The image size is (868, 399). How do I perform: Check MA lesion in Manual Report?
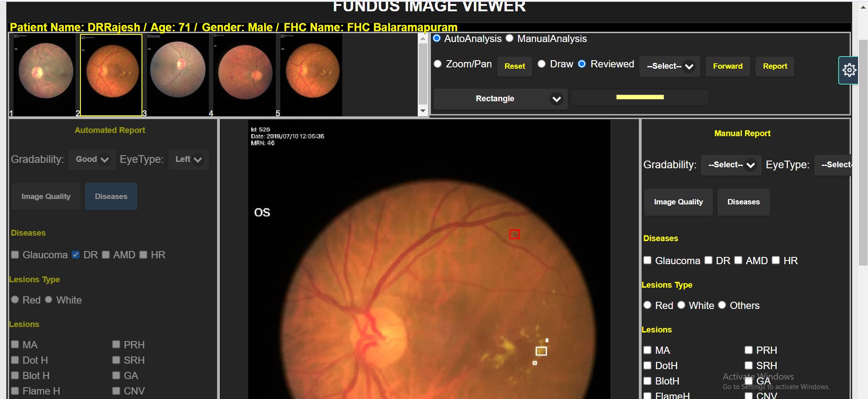pyautogui.click(x=647, y=350)
